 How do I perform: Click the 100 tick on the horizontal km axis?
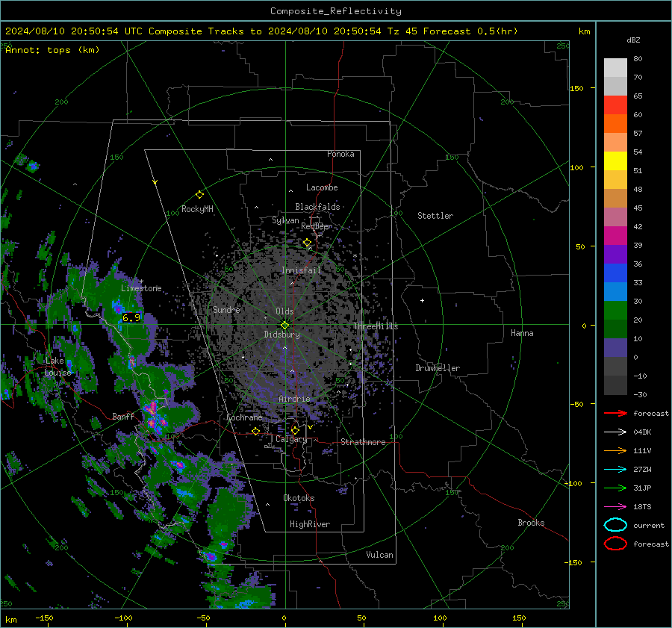point(440,618)
